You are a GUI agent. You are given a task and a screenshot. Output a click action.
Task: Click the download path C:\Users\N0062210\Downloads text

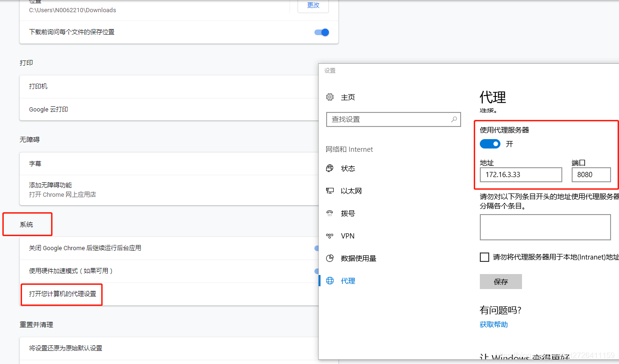(73, 10)
